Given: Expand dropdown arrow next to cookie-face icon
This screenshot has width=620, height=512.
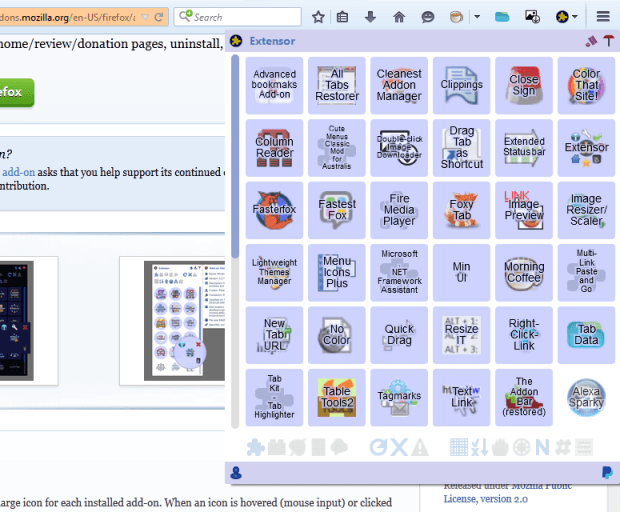Looking at the screenshot, I should tap(477, 17).
